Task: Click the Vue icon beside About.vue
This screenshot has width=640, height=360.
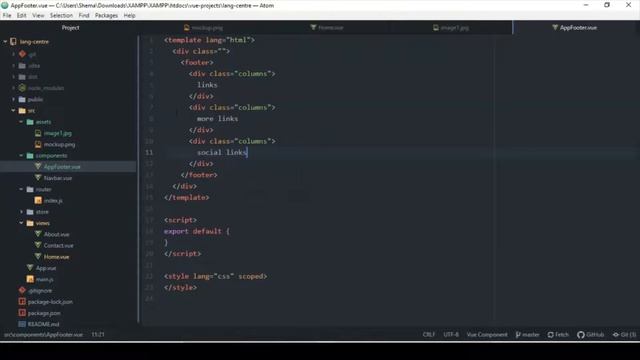Action: click(x=38, y=234)
